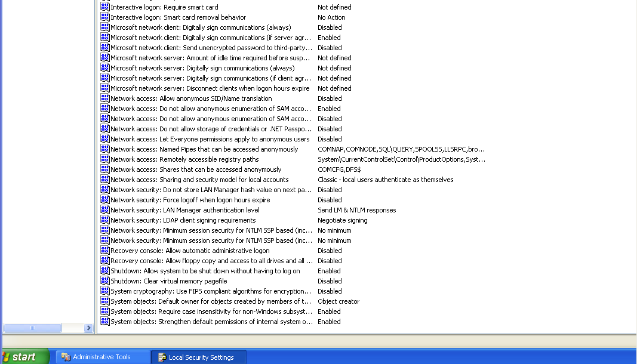Click icon for Let Everyone permissions apply to anonymous users

tap(105, 139)
